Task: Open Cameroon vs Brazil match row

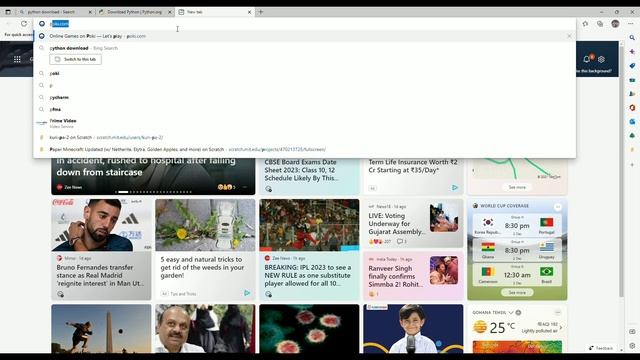Action: pyautogui.click(x=517, y=274)
